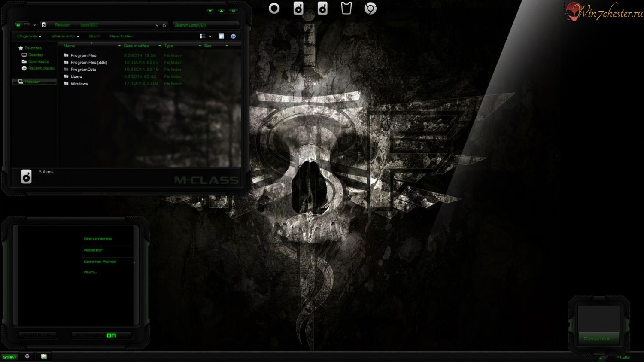644x362 pixels.
Task: Show hidden tray icons with the arrow
Action: (x=600, y=358)
